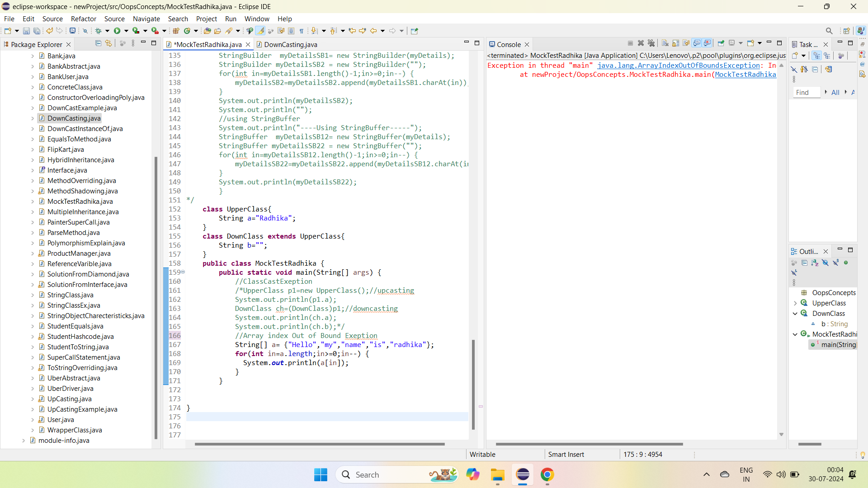
Task: Click the Clear Console icon
Action: [665, 43]
